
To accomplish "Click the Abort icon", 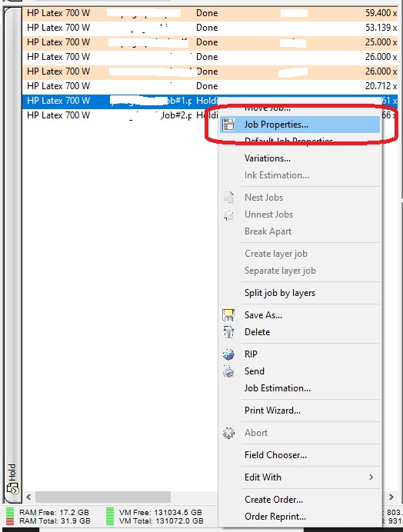I will tap(228, 433).
